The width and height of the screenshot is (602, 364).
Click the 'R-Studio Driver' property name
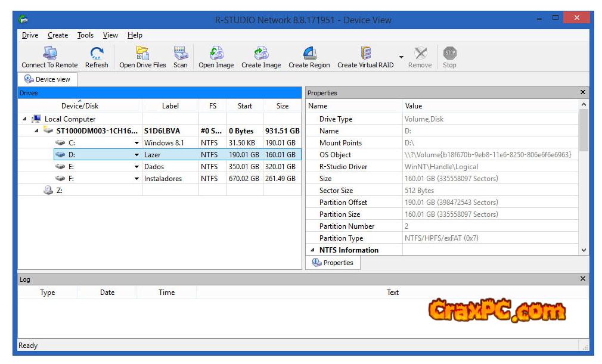[343, 166]
